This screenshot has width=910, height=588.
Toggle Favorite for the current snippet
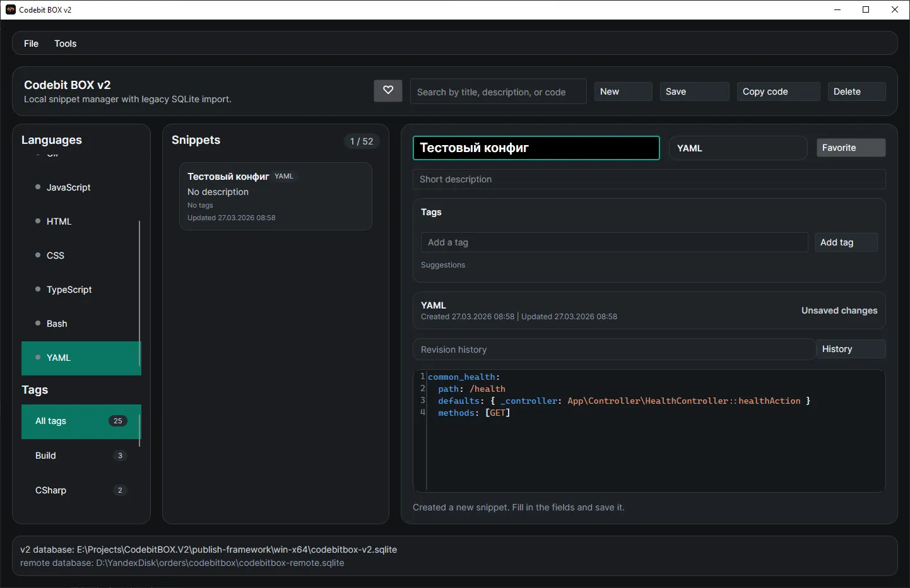coord(850,148)
